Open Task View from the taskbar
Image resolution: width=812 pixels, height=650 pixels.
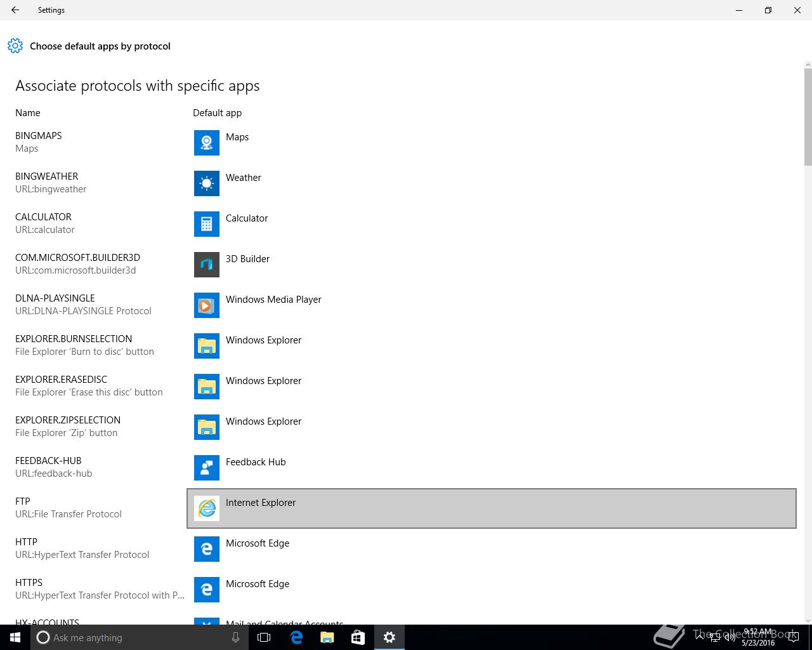tap(264, 637)
